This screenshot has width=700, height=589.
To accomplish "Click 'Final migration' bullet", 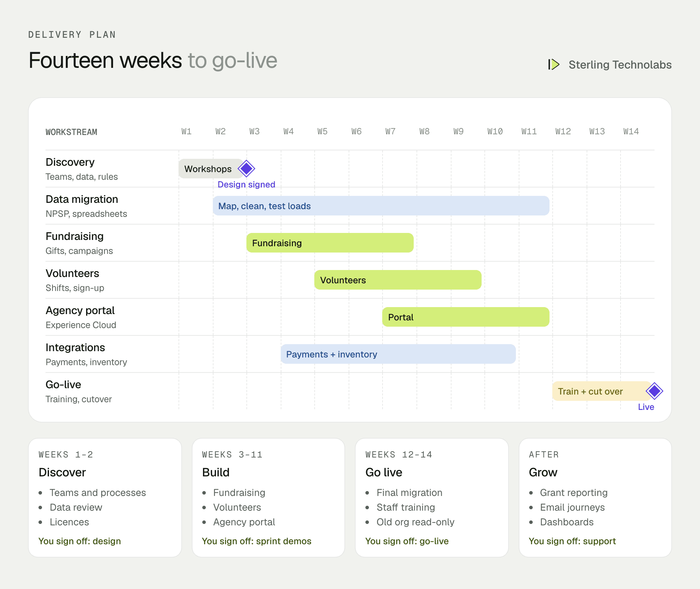I will [x=409, y=492].
